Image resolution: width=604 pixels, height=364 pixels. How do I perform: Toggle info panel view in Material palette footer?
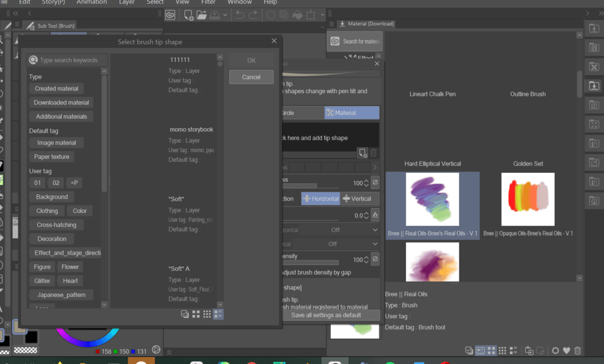click(480, 351)
